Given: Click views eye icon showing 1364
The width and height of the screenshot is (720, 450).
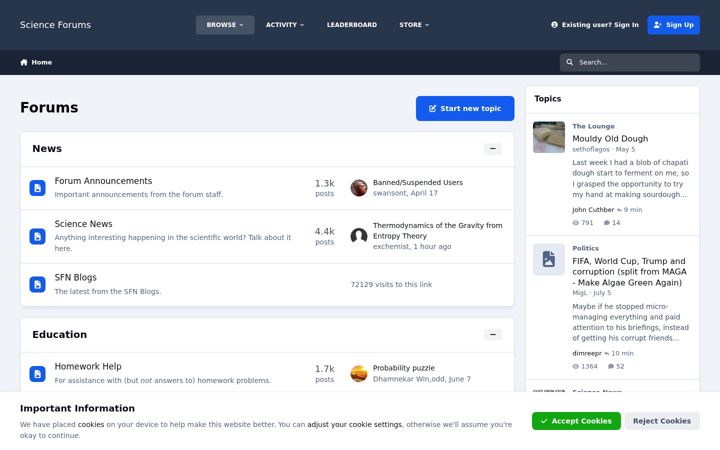Looking at the screenshot, I should (576, 366).
